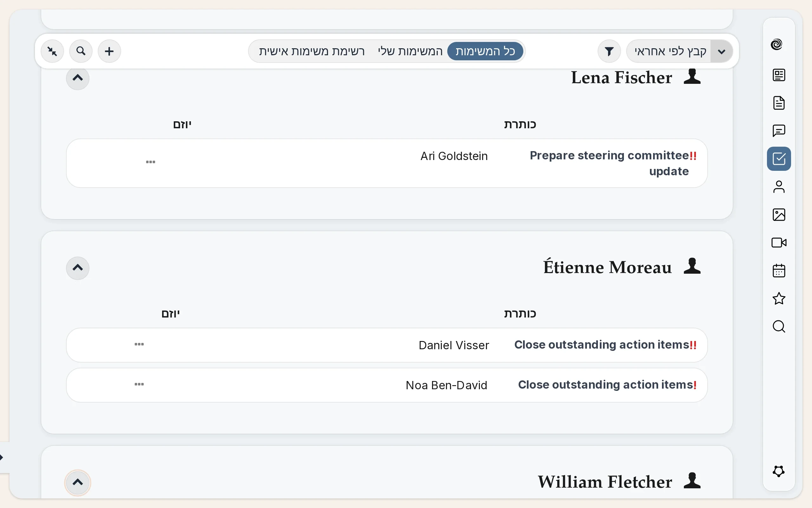Screen dimensions: 812x508
Task: Collapse the Lena Fischer group
Action: point(77,78)
